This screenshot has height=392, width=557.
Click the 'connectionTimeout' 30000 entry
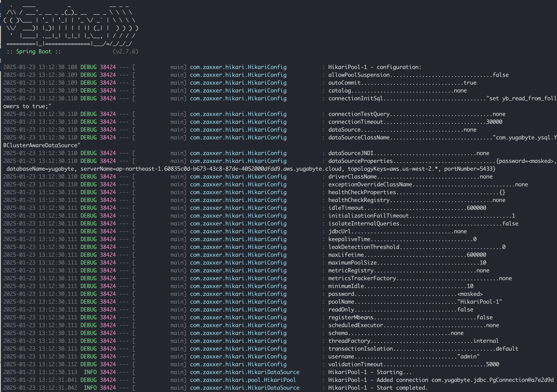415,122
